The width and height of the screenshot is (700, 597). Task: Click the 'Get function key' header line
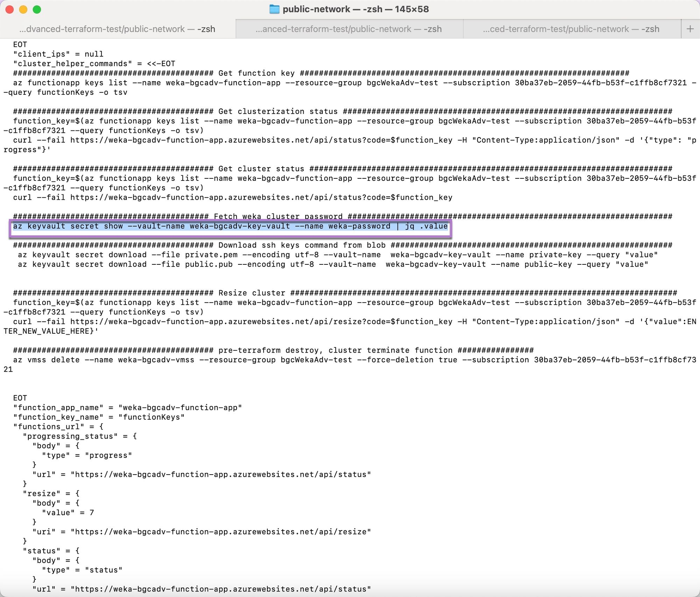(x=256, y=73)
